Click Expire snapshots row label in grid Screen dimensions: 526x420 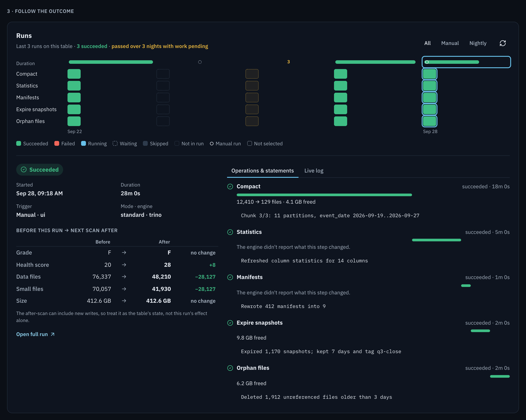click(36, 109)
